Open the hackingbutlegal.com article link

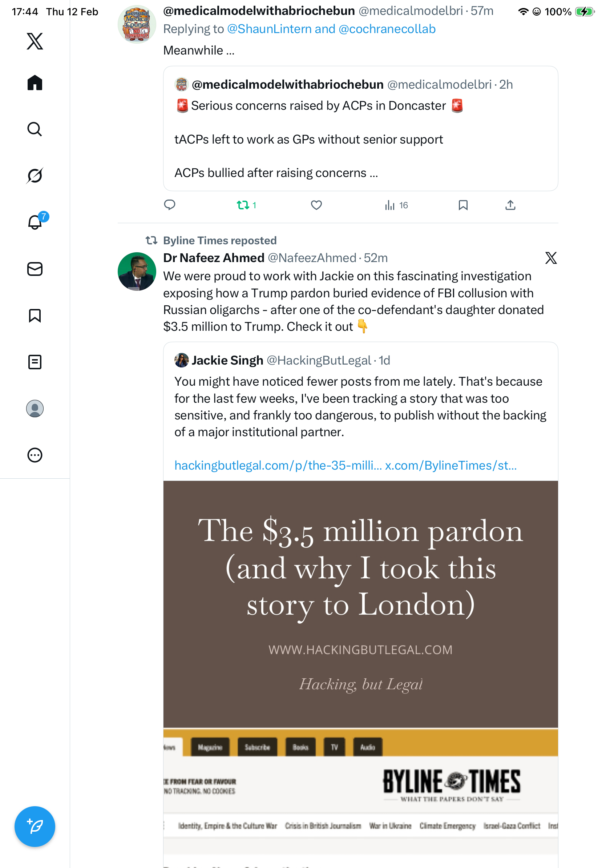[x=278, y=466]
